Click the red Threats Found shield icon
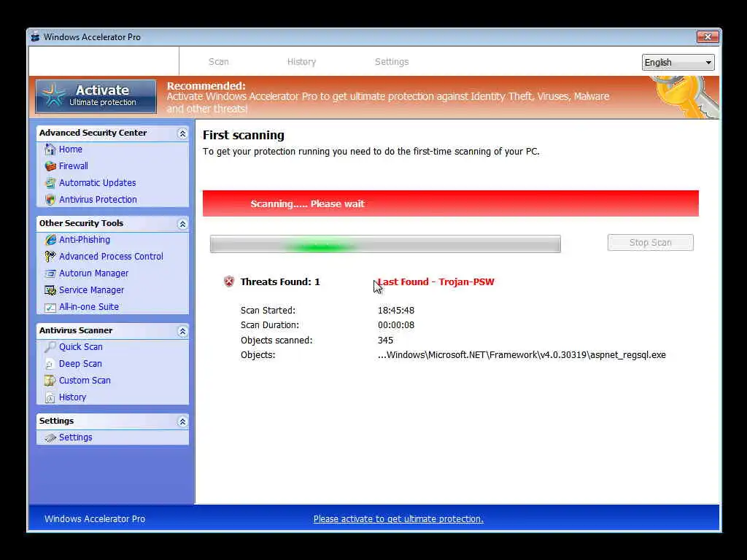Image resolution: width=747 pixels, height=560 pixels. (x=229, y=281)
